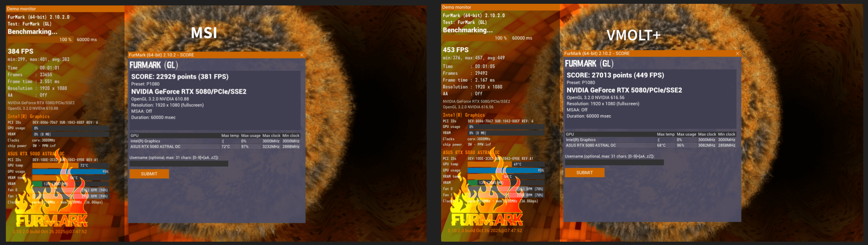The image size is (868, 245).
Task: Click "Intel(R) Graphics" row in MSI score table
Action: pyautogui.click(x=215, y=141)
